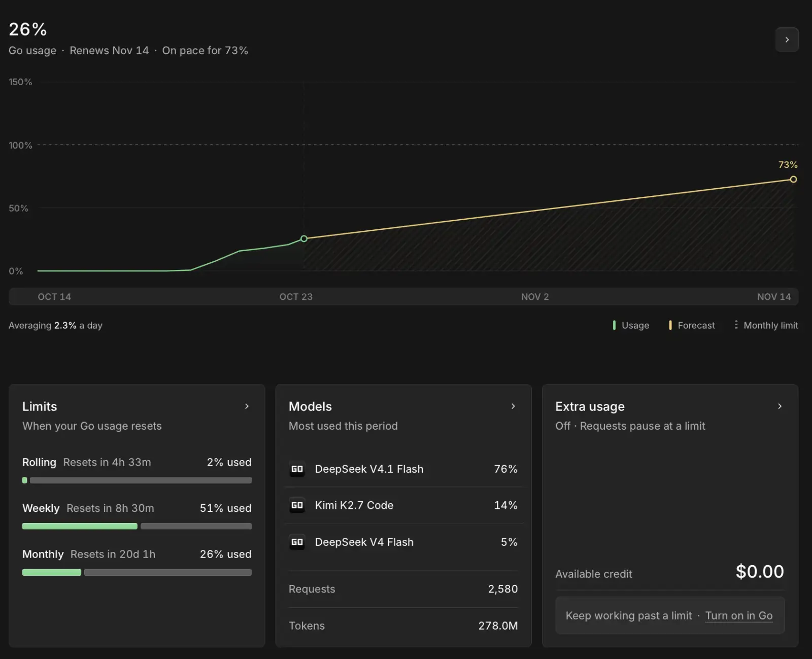
Task: Click the $0.00 available credit amount
Action: pyautogui.click(x=760, y=572)
